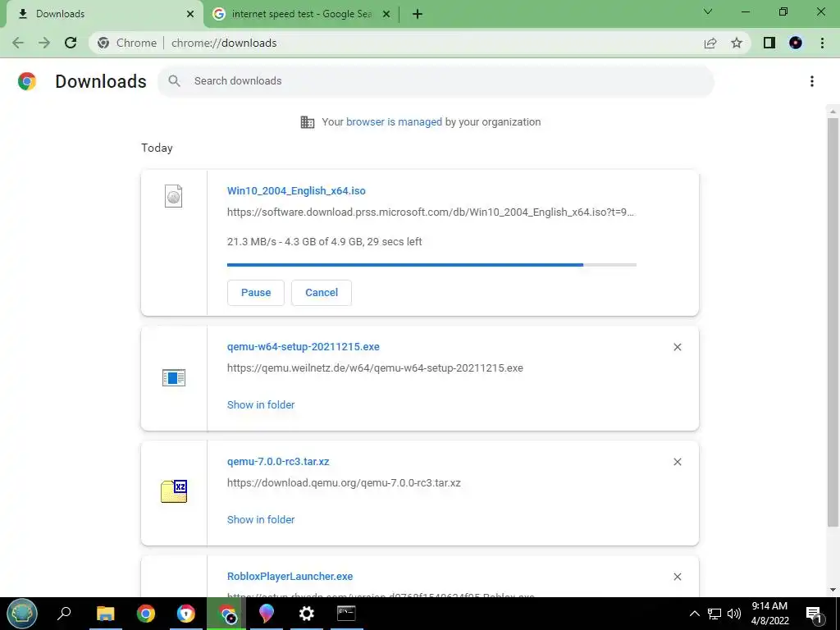The image size is (840, 630).
Task: Click the Win10 ISO download progress bar
Action: pos(431,265)
